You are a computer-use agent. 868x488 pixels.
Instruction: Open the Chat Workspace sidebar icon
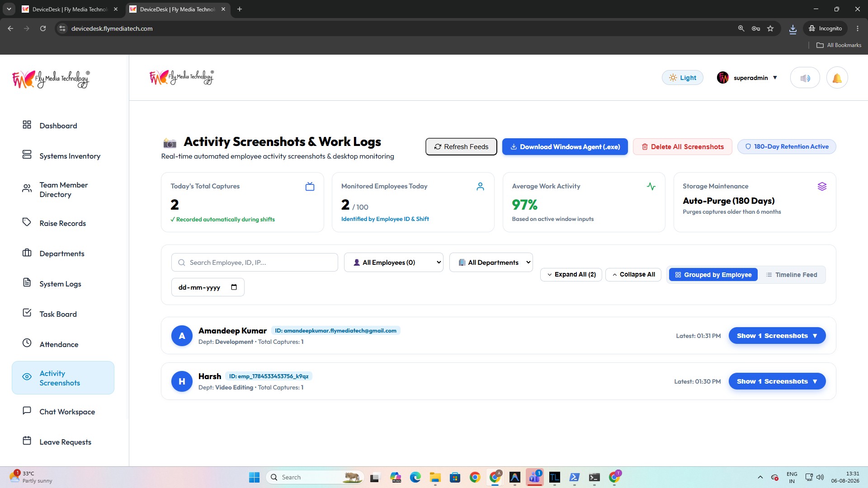(x=27, y=411)
